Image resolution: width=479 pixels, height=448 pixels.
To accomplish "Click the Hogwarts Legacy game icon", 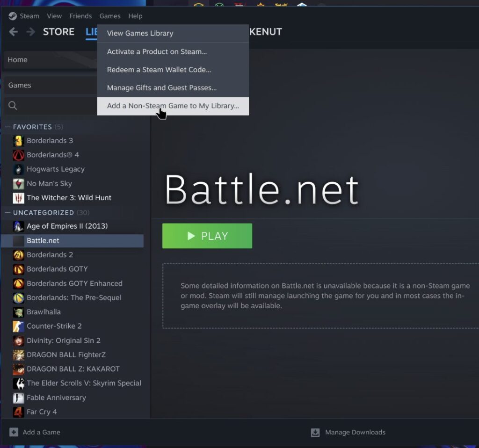I will point(18,169).
